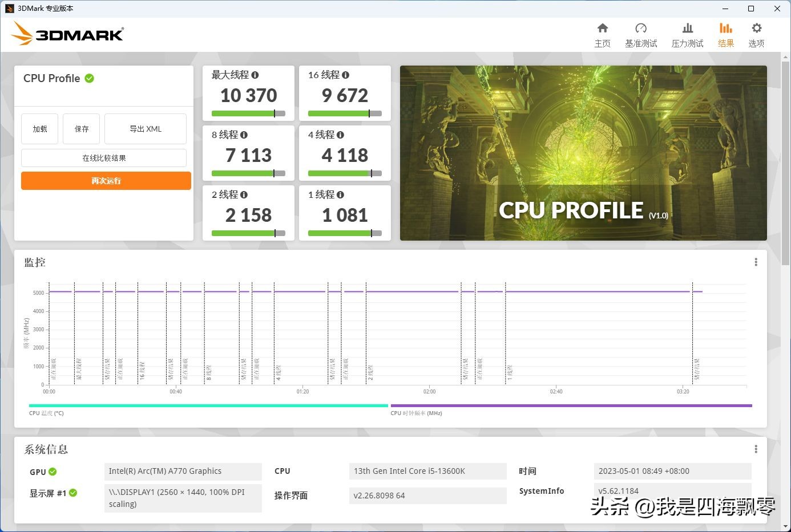Toggle the CPU 时钟频率 legend under the chart

click(x=415, y=413)
